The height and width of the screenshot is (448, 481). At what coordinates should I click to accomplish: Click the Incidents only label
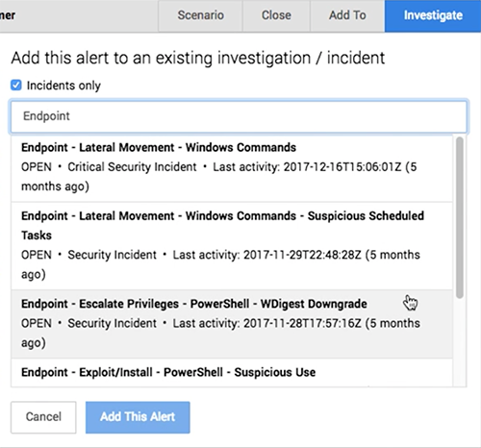[63, 86]
